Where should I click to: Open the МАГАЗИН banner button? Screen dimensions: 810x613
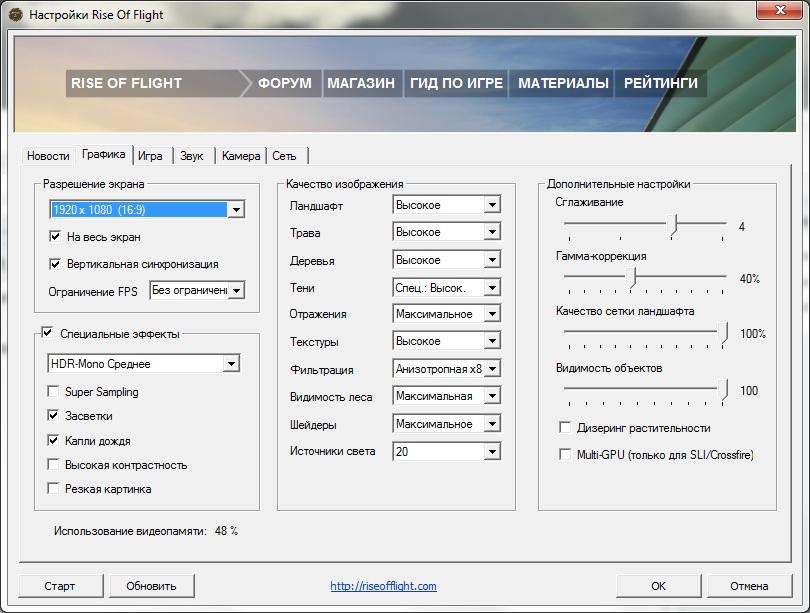pyautogui.click(x=361, y=83)
